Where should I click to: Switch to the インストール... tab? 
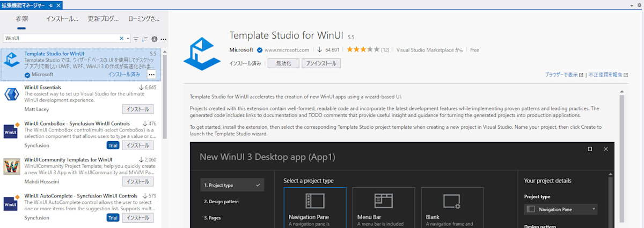(62, 19)
